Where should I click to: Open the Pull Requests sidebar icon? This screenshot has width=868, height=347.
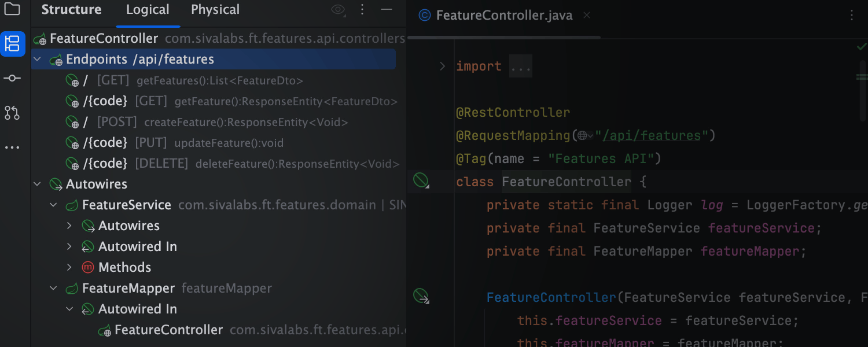click(12, 113)
